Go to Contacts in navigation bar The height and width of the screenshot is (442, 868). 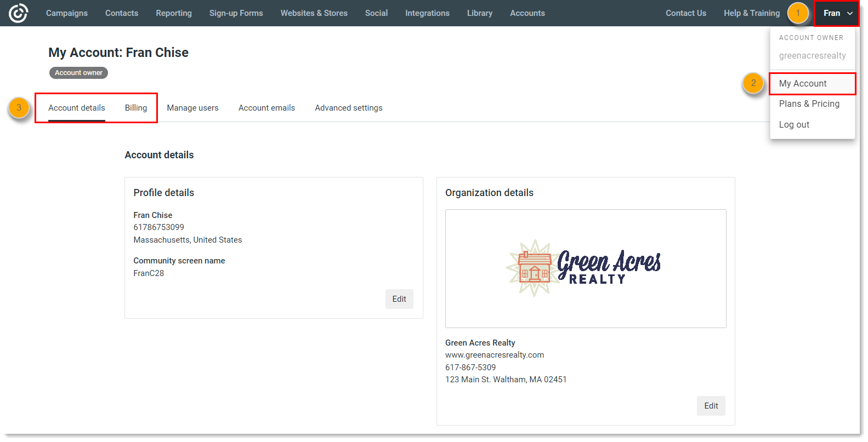(x=122, y=13)
